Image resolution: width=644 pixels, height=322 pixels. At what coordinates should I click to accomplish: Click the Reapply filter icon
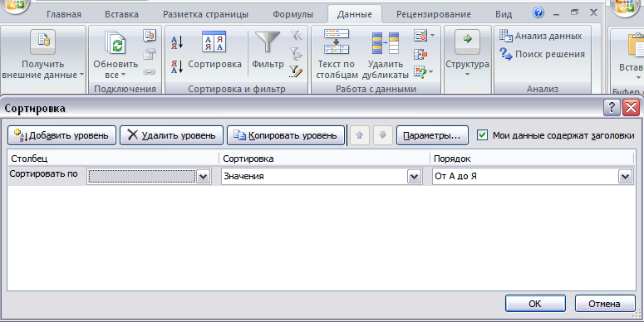click(296, 54)
